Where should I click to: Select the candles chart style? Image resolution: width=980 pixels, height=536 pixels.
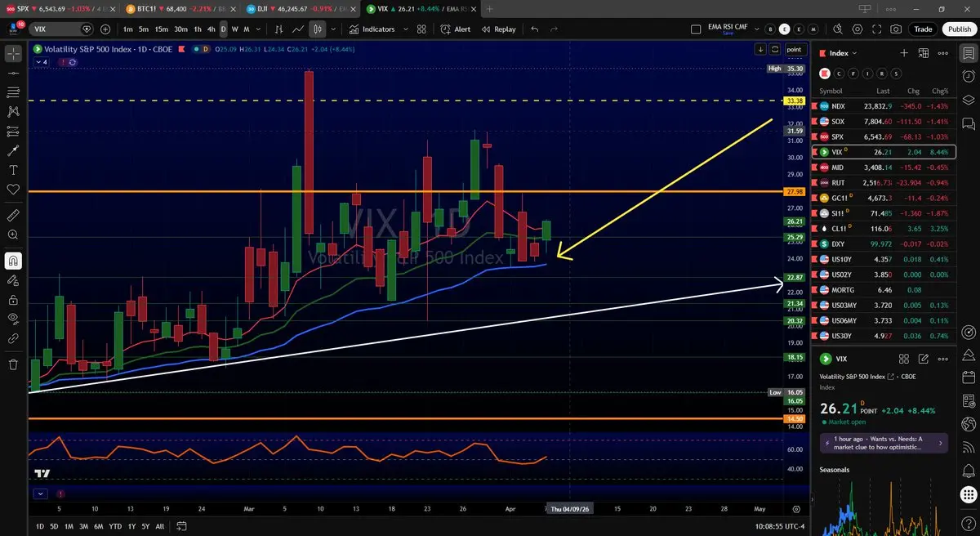(318, 29)
